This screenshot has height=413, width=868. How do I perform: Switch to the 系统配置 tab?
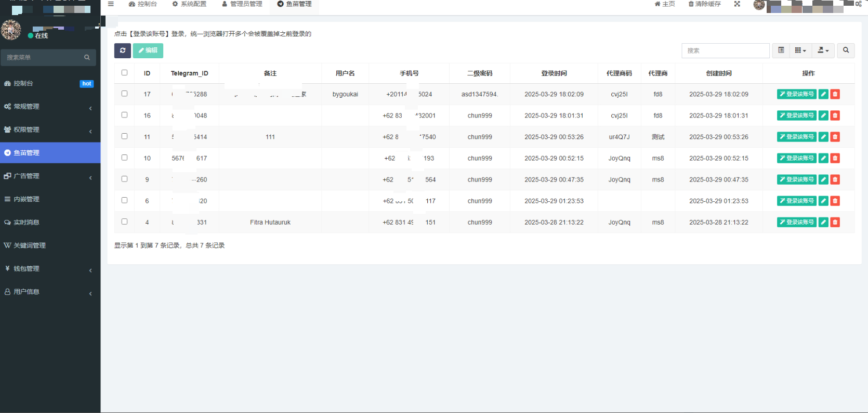pos(189,4)
